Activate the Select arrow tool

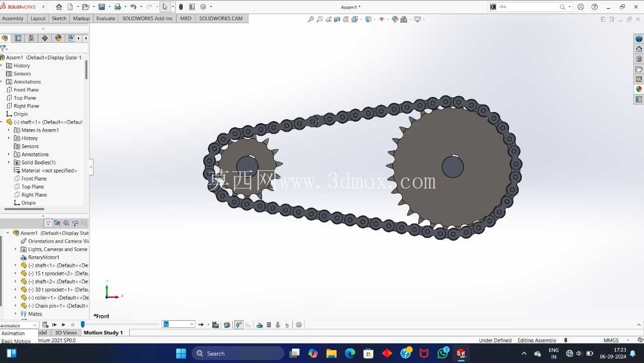tap(165, 7)
